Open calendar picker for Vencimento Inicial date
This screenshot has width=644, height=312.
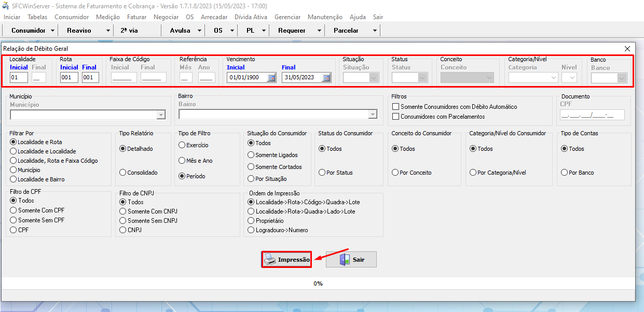[271, 78]
